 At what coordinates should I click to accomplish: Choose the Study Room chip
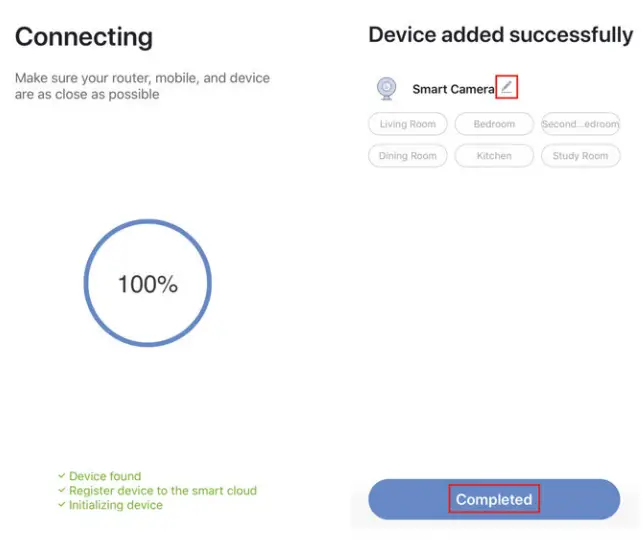[x=580, y=156]
